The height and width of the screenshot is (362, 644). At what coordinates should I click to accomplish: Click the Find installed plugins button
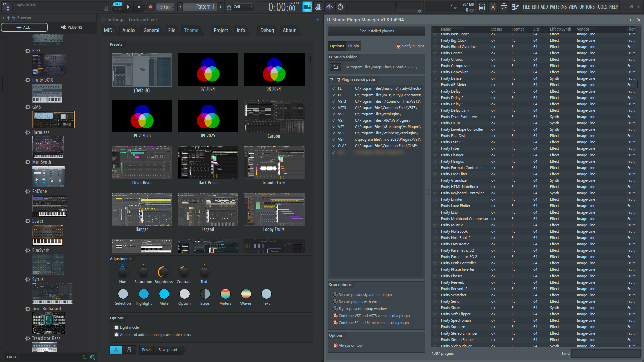coord(376,31)
